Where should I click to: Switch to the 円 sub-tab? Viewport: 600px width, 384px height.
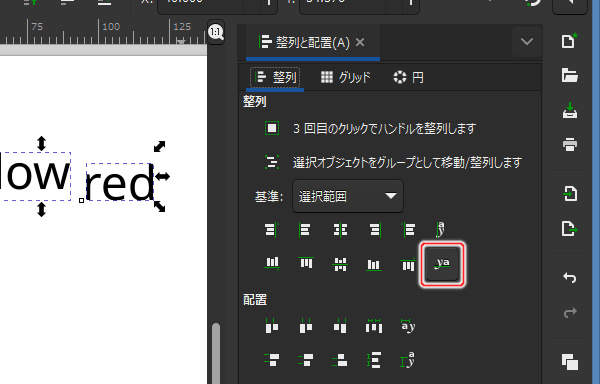408,78
